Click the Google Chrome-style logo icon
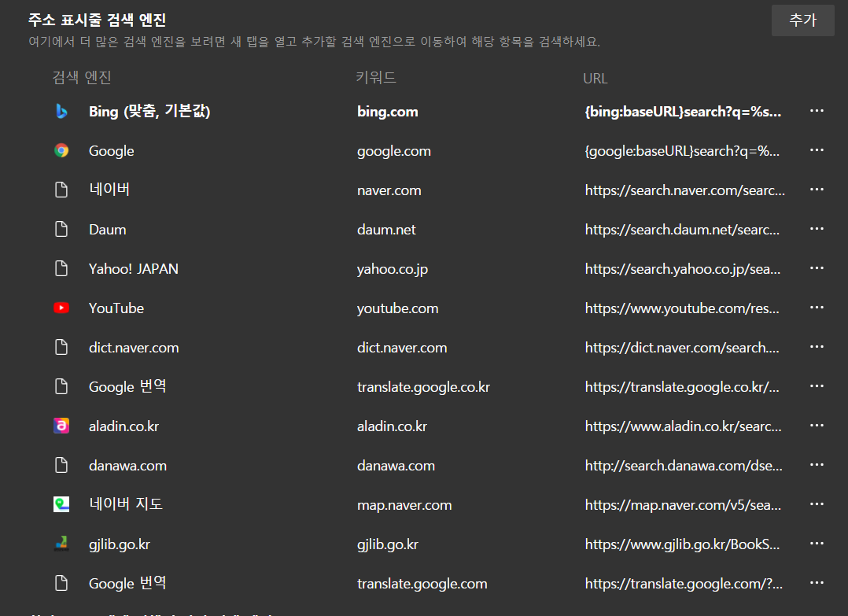 tap(61, 150)
